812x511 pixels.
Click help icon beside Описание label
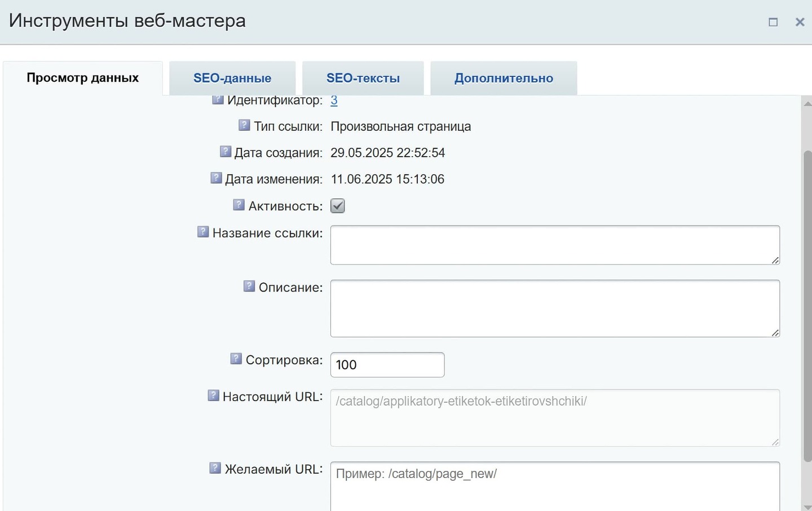(x=249, y=287)
